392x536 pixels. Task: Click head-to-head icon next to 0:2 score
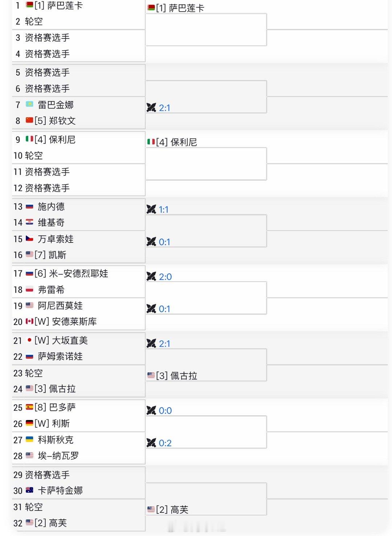[x=151, y=443]
